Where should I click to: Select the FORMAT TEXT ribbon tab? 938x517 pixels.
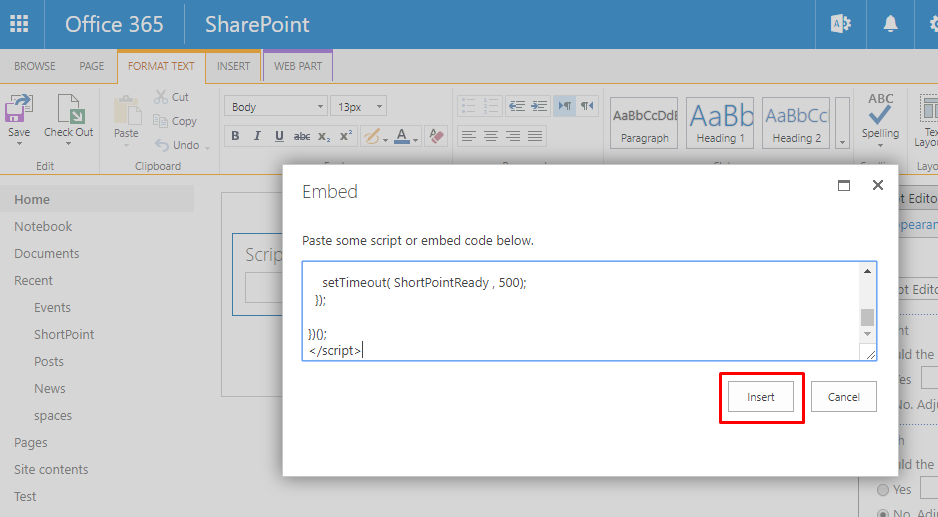pyautogui.click(x=161, y=66)
